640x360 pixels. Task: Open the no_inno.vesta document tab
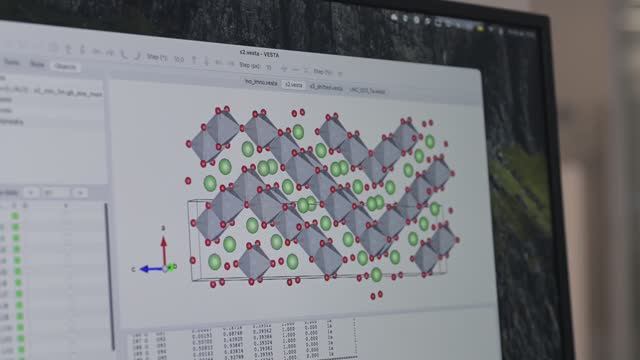(x=261, y=83)
